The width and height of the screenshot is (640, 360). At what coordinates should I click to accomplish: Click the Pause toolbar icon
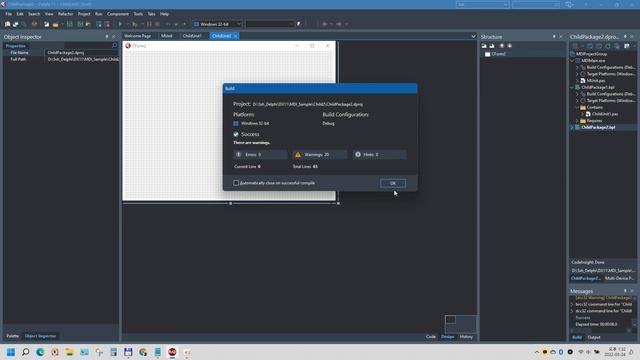pyautogui.click(x=149, y=24)
